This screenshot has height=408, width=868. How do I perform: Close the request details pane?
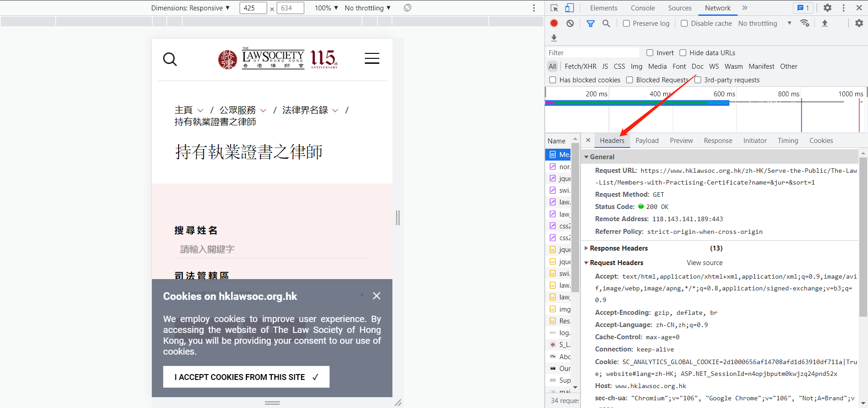[588, 140]
